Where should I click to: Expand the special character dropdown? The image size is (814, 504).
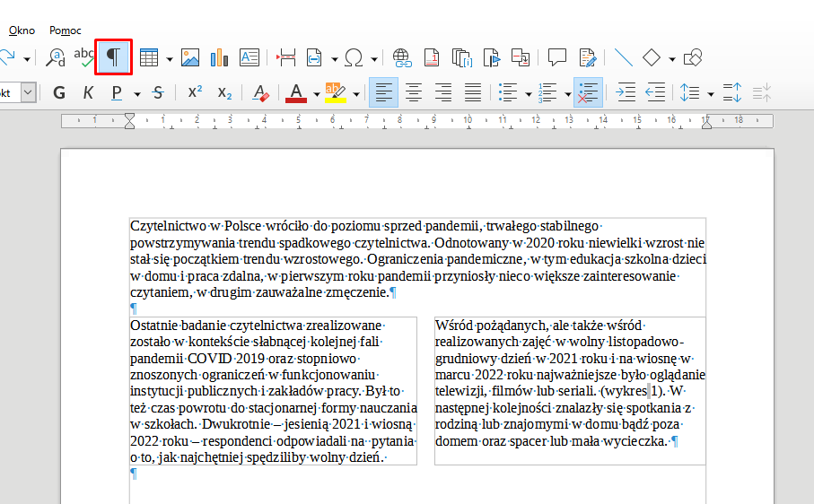[x=374, y=59]
